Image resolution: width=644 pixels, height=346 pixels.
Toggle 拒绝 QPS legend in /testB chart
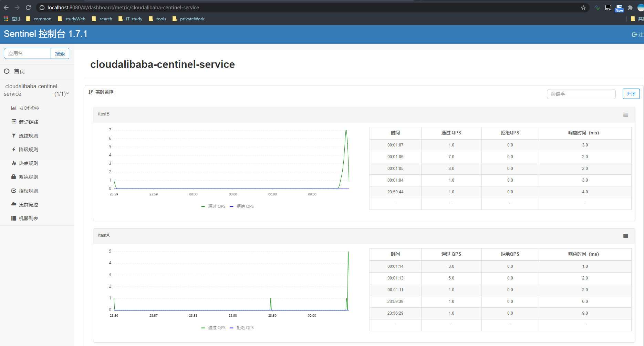coord(242,206)
